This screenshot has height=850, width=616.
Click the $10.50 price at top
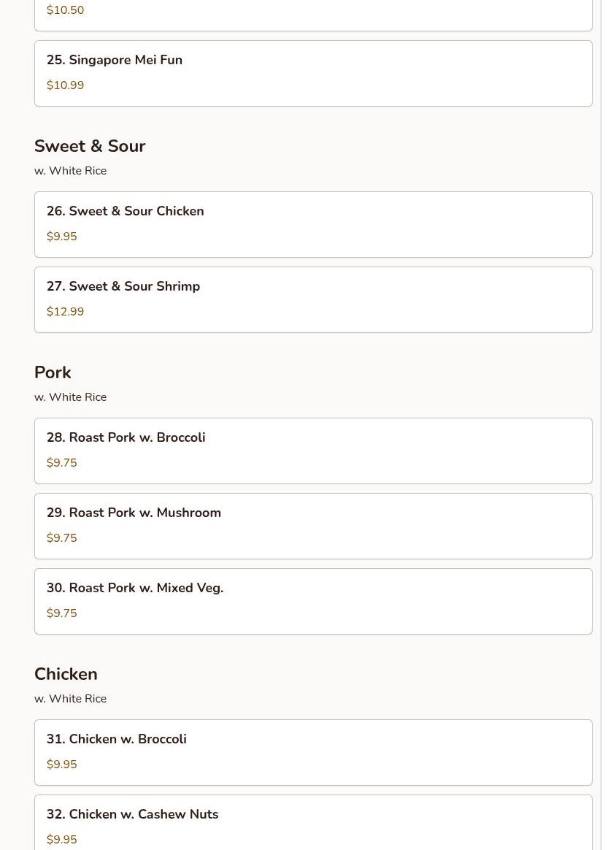pos(65,10)
